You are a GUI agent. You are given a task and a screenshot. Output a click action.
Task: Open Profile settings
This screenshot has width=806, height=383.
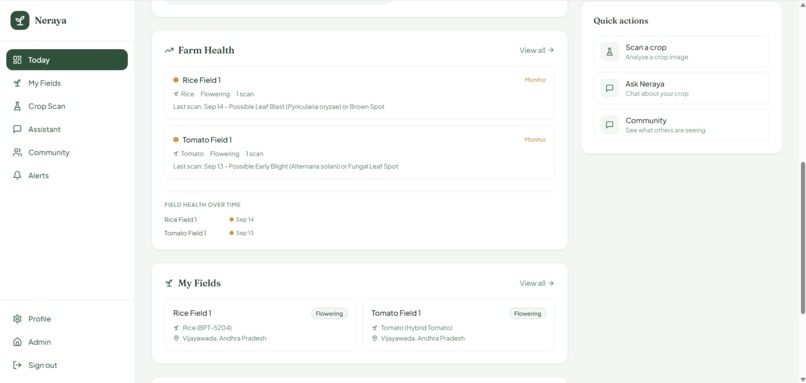click(x=67, y=319)
